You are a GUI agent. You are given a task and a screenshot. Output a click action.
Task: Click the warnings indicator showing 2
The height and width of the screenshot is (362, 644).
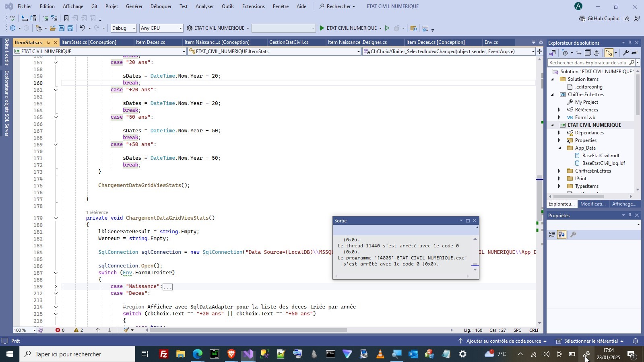pos(78,330)
